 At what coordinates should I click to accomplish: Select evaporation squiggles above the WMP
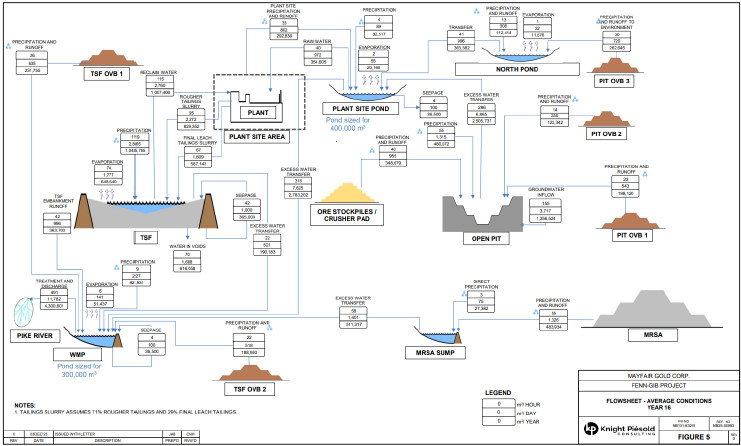(x=93, y=314)
